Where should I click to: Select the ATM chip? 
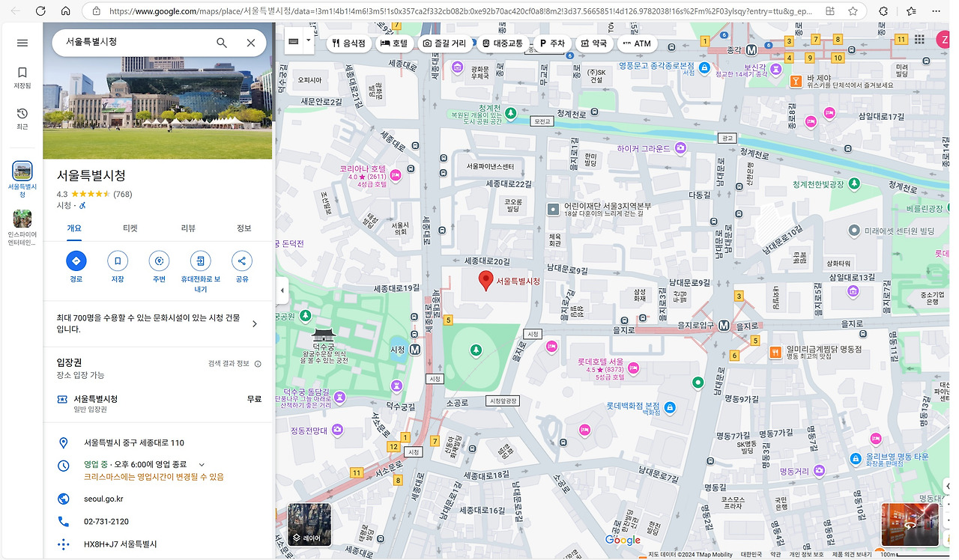(637, 43)
